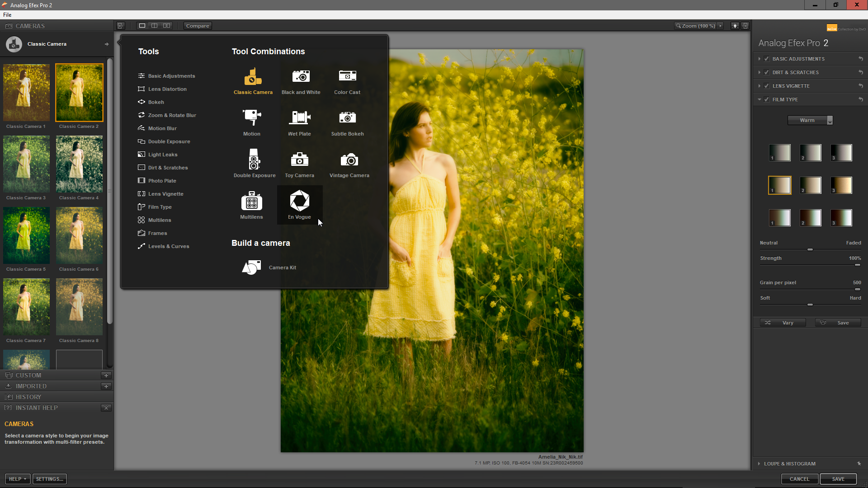Uncheck the Dirt & Scratches checkbox
Screen dimensions: 868x488
pos(767,72)
